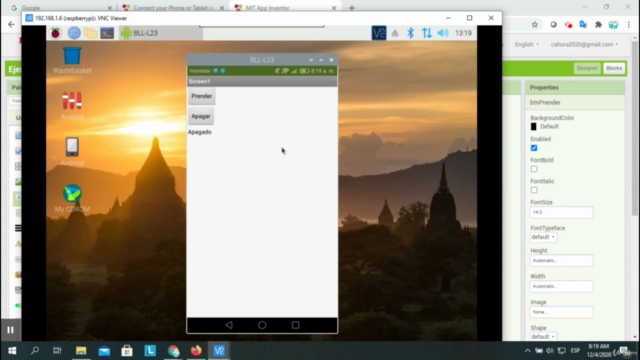Click the BackgroundColor black swatch
Viewport: 640px width, 360px height.
click(x=533, y=127)
